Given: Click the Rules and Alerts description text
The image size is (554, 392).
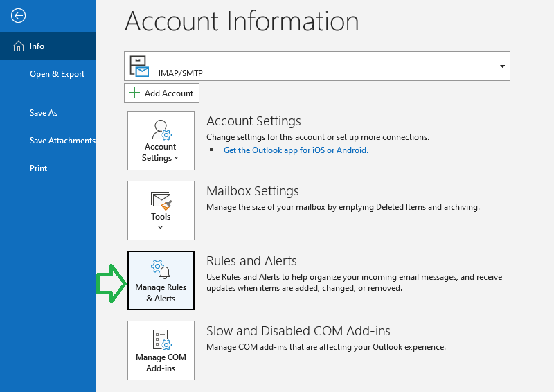Looking at the screenshot, I should pyautogui.click(x=355, y=283).
